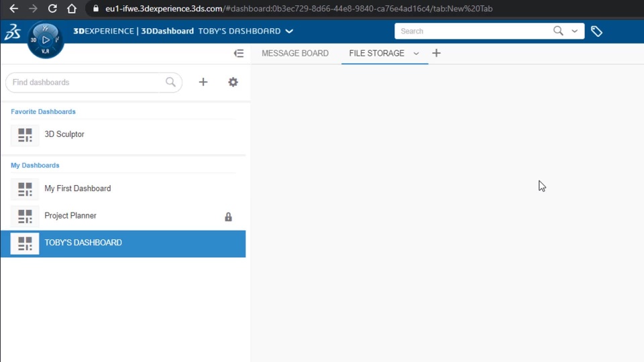Click My Dashboards heading

click(35, 166)
